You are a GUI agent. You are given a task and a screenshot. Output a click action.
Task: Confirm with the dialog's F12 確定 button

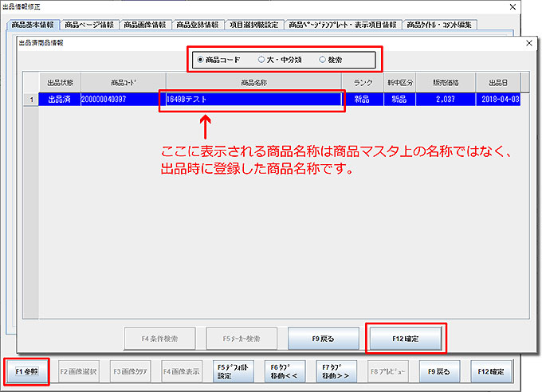click(x=406, y=339)
